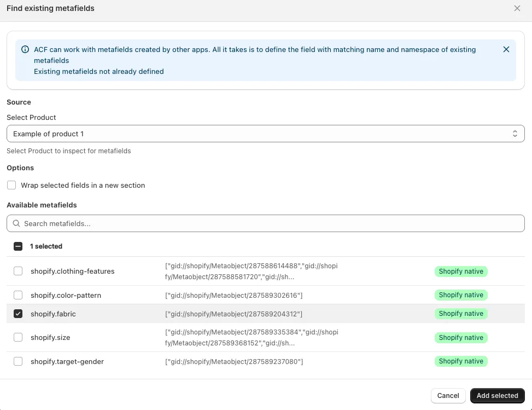Toggle the 1 selected bulk checkbox
Screen dimensions: 532x410
(x=18, y=246)
